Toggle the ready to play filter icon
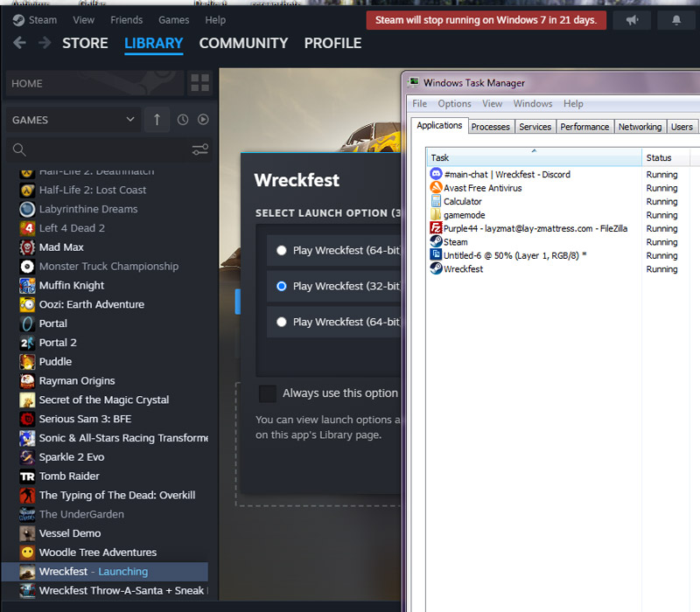 pos(203,120)
